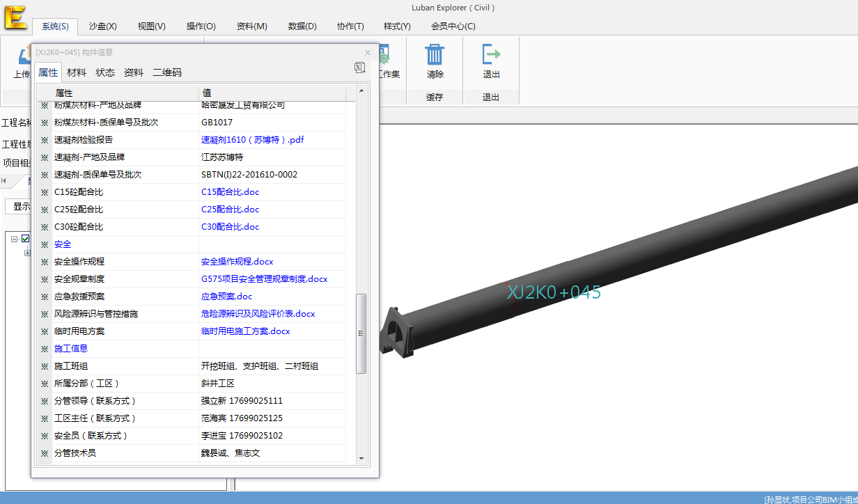Open the 临时用电施工方案.docx link
The width and height of the screenshot is (858, 504).
click(246, 331)
